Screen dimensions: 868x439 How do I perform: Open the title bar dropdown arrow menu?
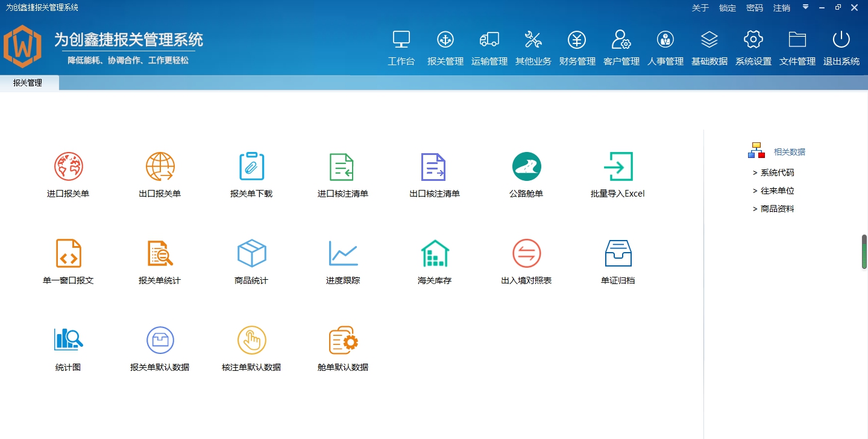tap(805, 8)
